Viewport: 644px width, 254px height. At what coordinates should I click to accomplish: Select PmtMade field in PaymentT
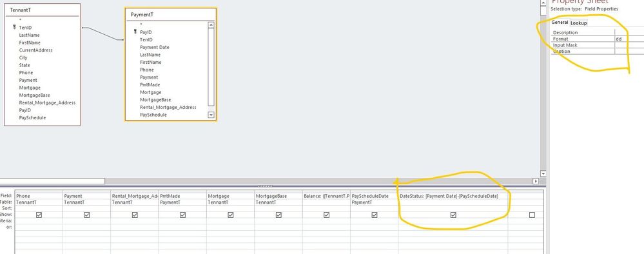pos(150,84)
